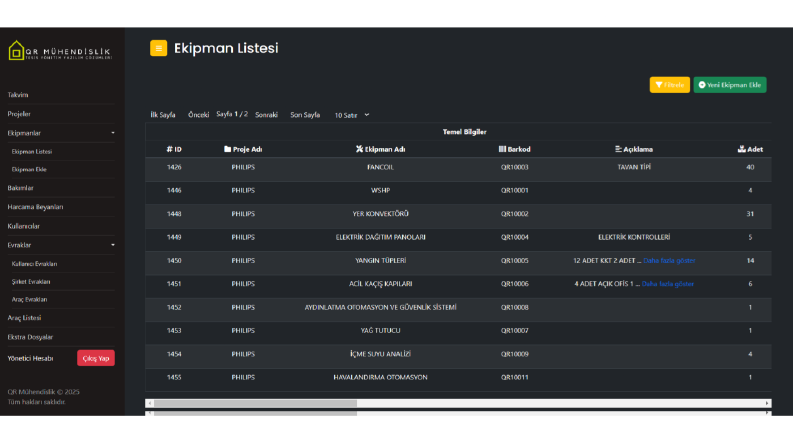Go to Önceki page
Image resolution: width=793 pixels, height=446 pixels.
point(198,115)
